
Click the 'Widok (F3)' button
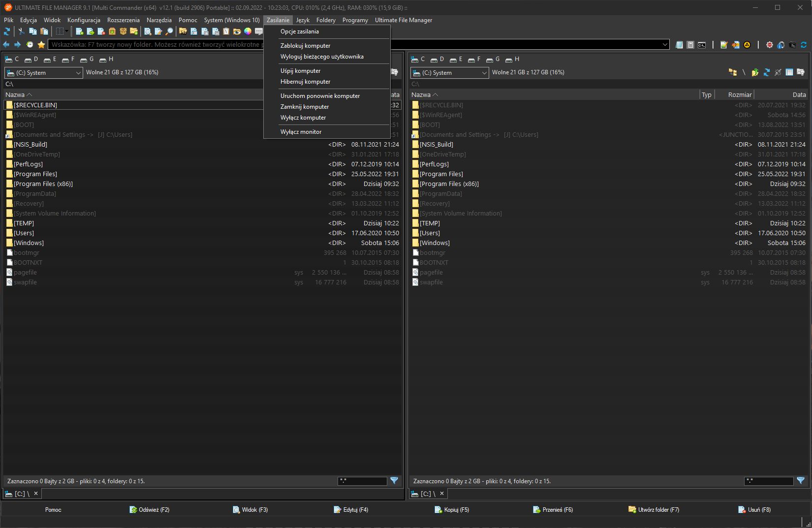(250, 510)
